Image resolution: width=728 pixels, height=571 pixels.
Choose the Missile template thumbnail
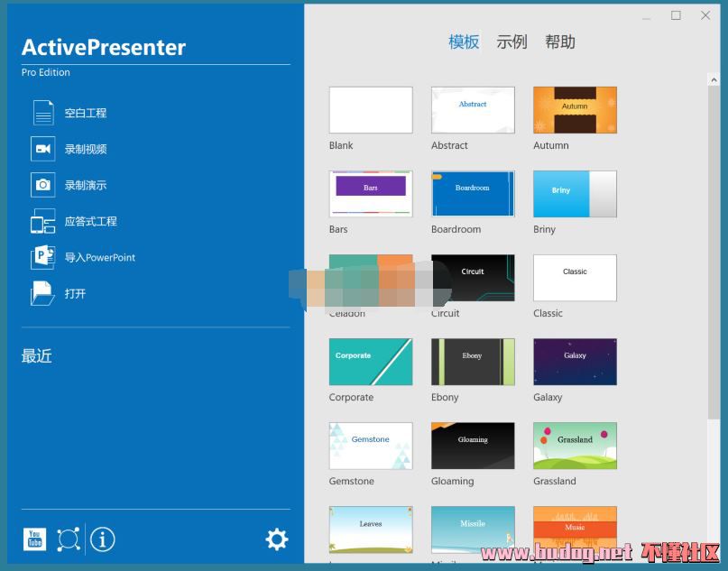(473, 530)
